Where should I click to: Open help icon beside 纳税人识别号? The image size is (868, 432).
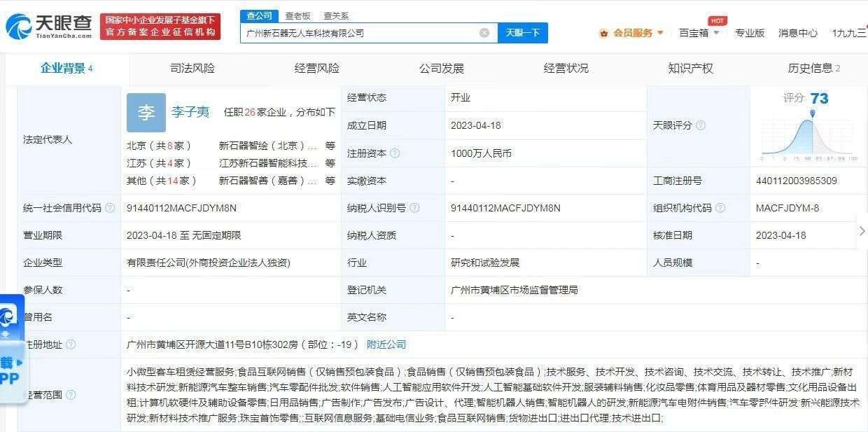pyautogui.click(x=414, y=208)
